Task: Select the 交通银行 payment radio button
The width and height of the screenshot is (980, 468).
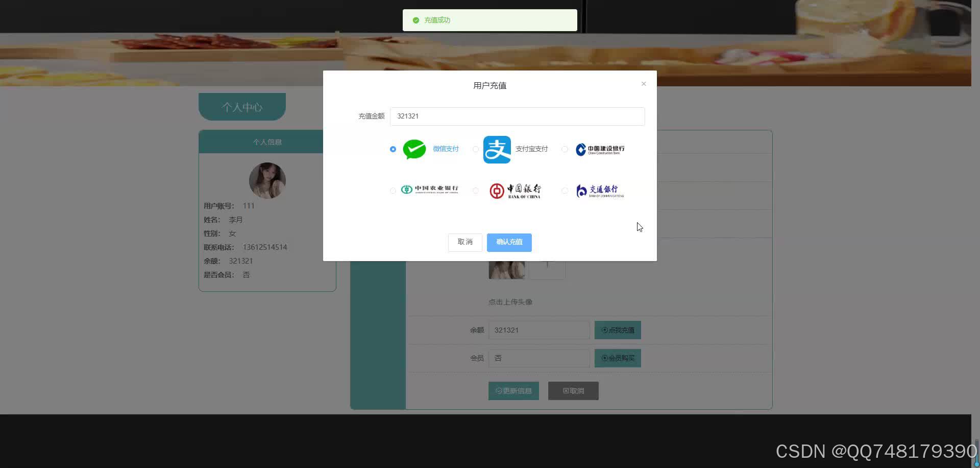Action: coord(565,191)
